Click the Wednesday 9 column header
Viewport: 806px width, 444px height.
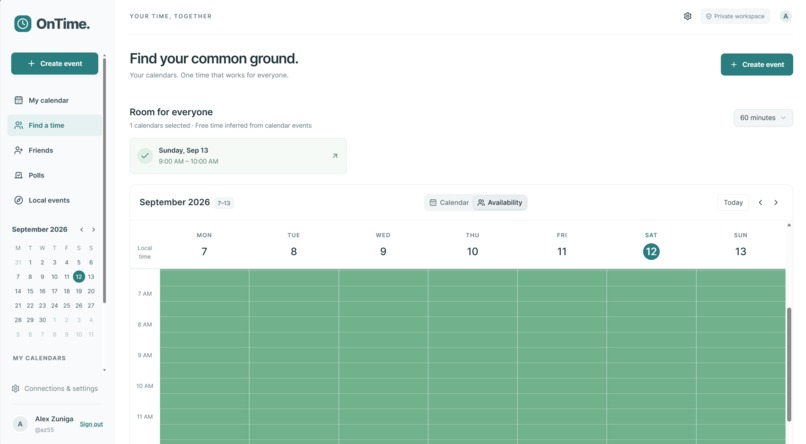click(383, 246)
